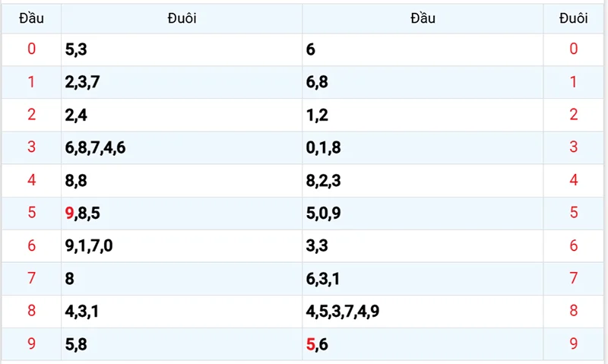Click the wide Đầu header above 6,8
This screenshot has height=364, width=608.
[422, 18]
